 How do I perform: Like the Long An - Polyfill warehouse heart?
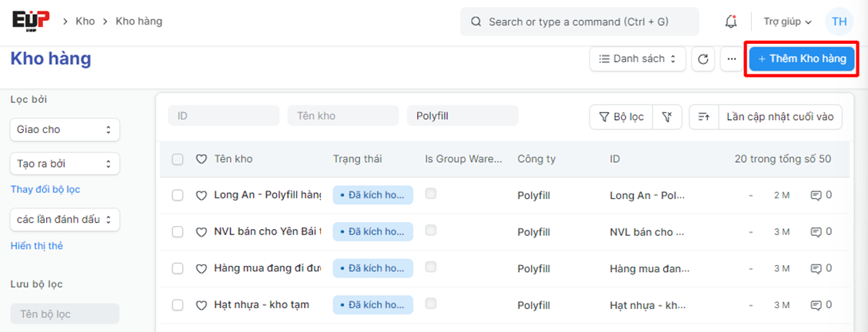pos(202,195)
